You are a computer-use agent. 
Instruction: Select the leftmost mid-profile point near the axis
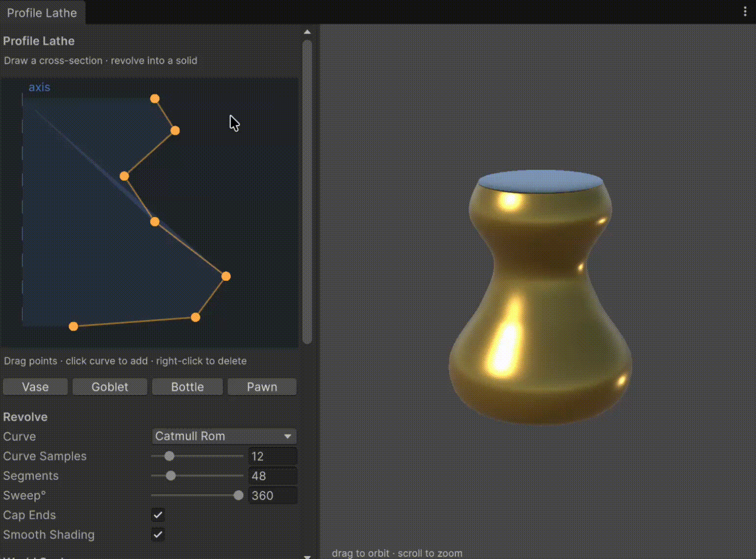coord(124,176)
